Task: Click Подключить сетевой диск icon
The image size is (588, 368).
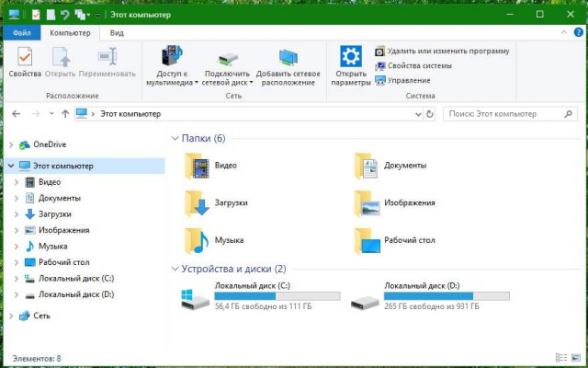Action: pos(227,63)
